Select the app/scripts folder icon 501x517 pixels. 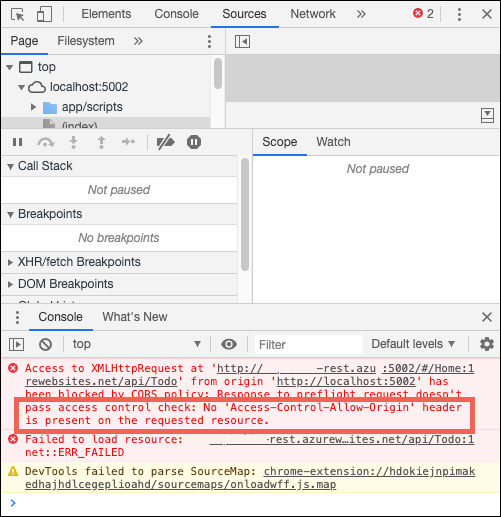[50, 108]
